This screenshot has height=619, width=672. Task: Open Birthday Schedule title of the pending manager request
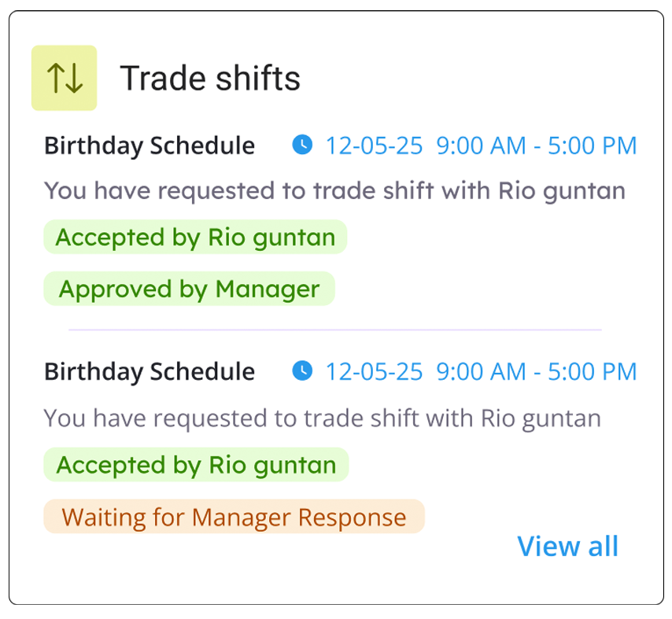tap(150, 371)
